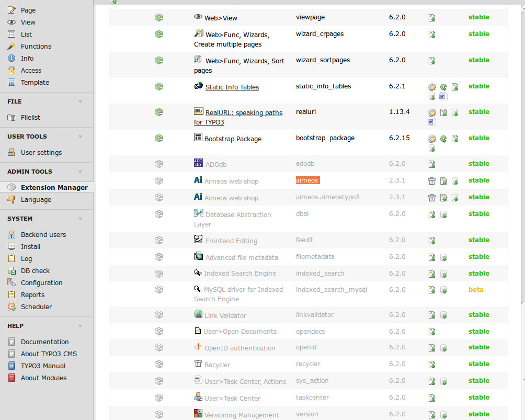
Task: Configure the Bootstrap Package extension
Action: coord(432,139)
